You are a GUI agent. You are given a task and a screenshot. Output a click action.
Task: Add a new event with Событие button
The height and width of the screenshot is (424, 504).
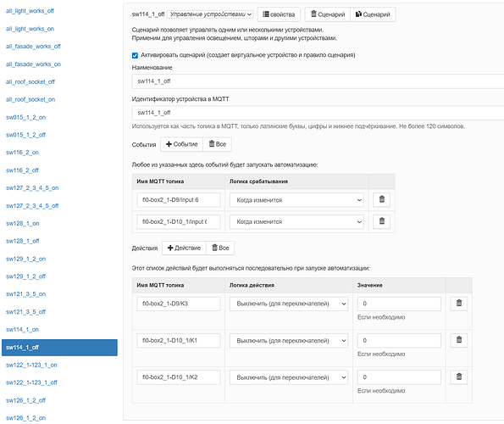click(181, 144)
